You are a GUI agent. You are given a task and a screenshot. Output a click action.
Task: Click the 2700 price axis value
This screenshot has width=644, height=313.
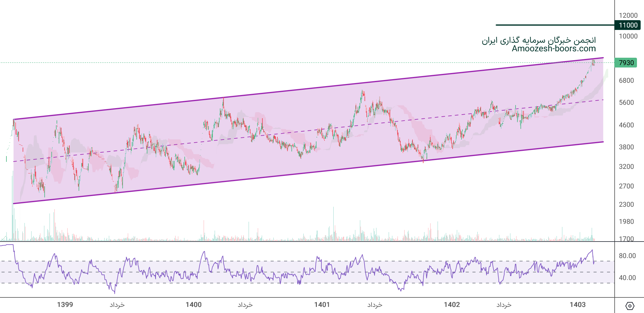(x=626, y=186)
